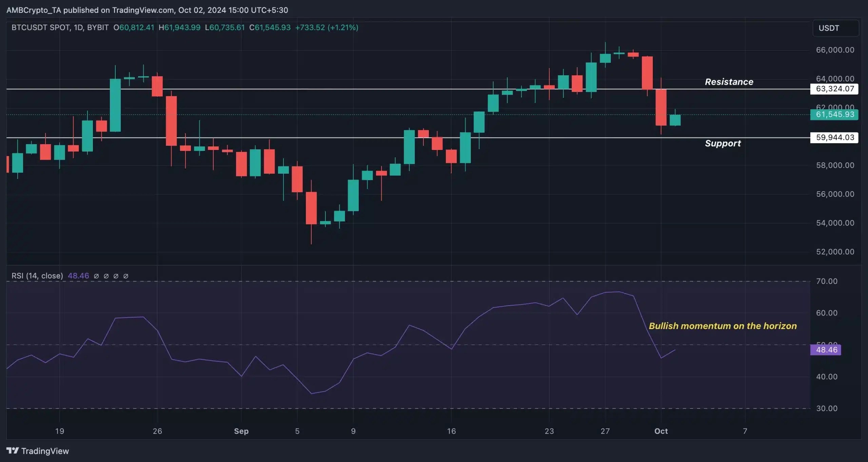Open the 1D timeframe selector

79,28
